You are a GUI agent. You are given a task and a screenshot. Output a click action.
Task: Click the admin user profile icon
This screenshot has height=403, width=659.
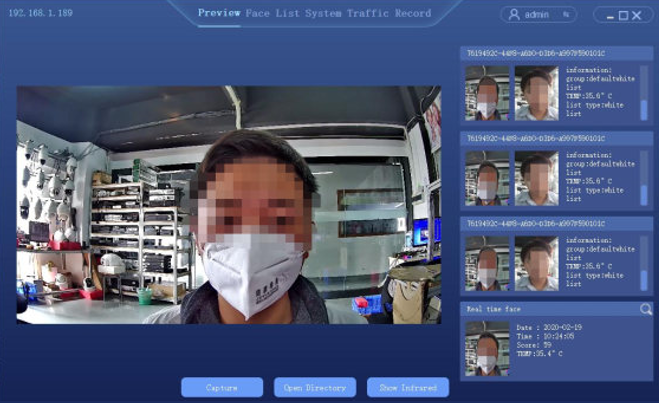514,15
